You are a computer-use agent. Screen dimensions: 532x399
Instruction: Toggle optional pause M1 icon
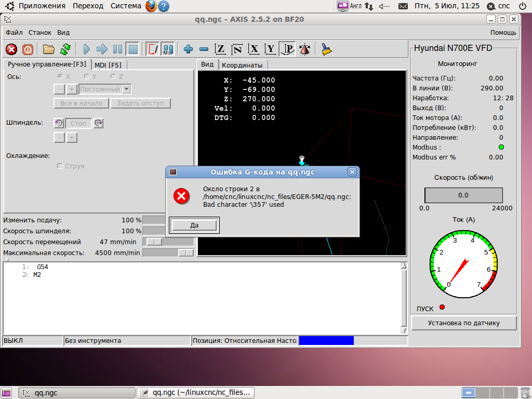168,49
